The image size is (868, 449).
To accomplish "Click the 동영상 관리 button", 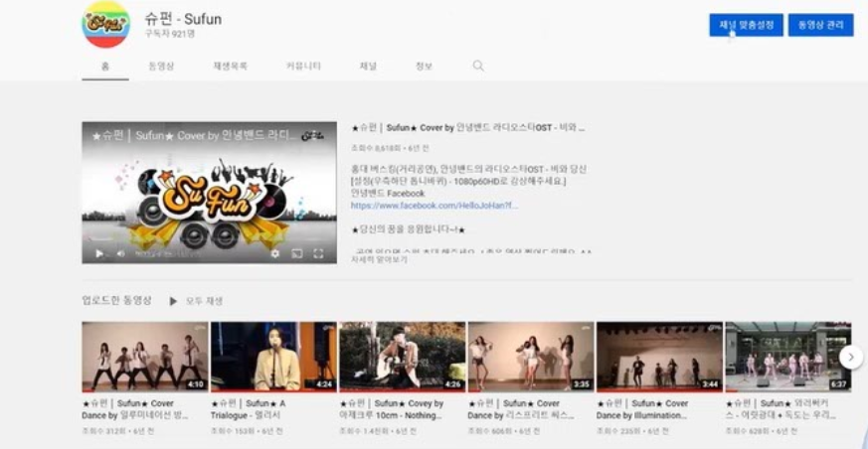I will (x=821, y=25).
